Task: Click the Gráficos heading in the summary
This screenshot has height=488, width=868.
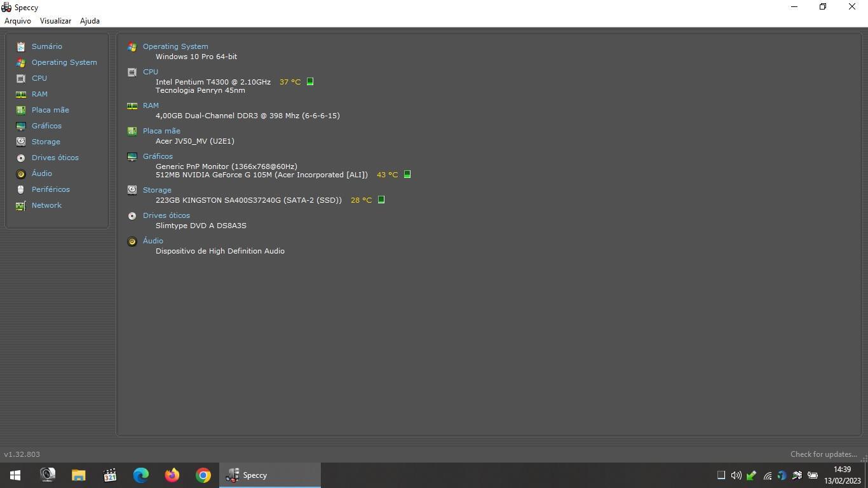Action: tap(158, 156)
